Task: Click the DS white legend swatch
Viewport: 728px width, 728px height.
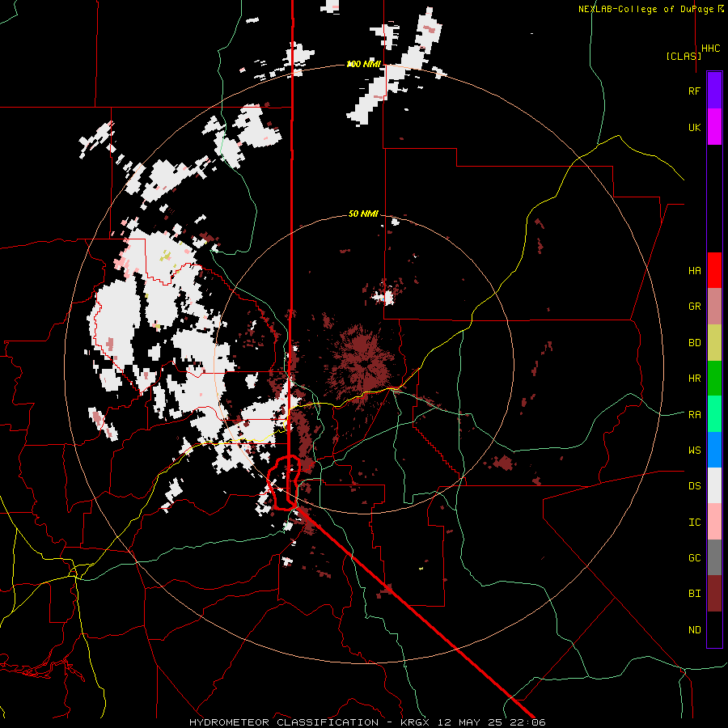Action: coord(714,485)
